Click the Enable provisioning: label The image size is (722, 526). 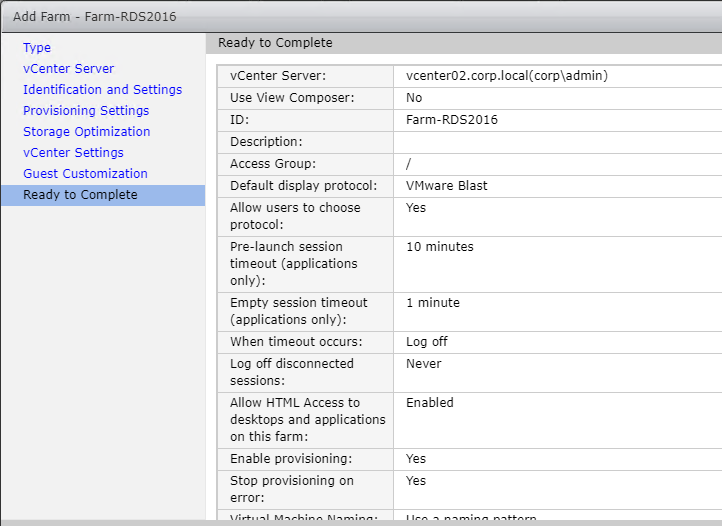[x=291, y=459]
